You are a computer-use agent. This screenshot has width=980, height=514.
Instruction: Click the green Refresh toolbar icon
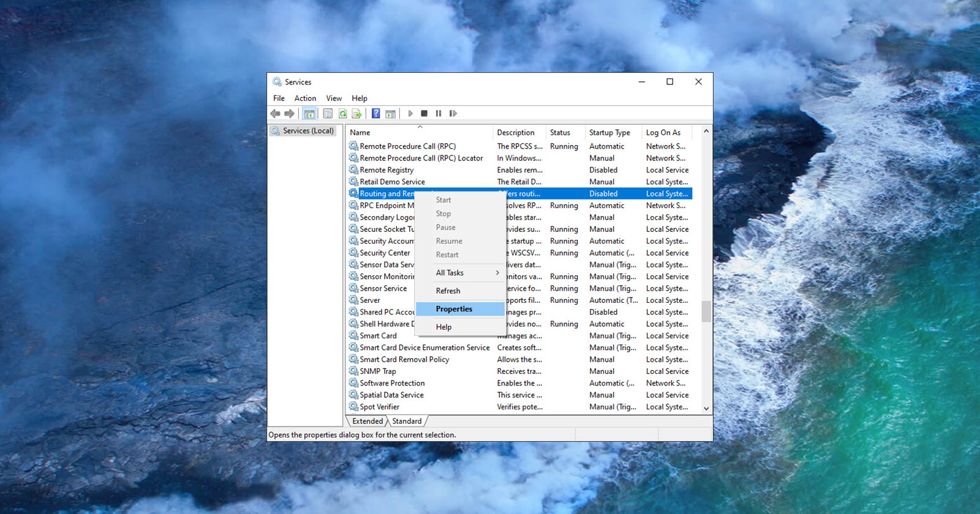coord(342,114)
